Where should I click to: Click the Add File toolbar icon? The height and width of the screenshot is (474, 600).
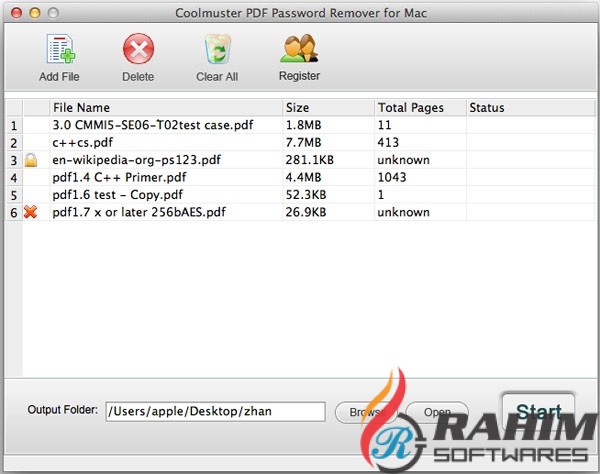(60, 49)
